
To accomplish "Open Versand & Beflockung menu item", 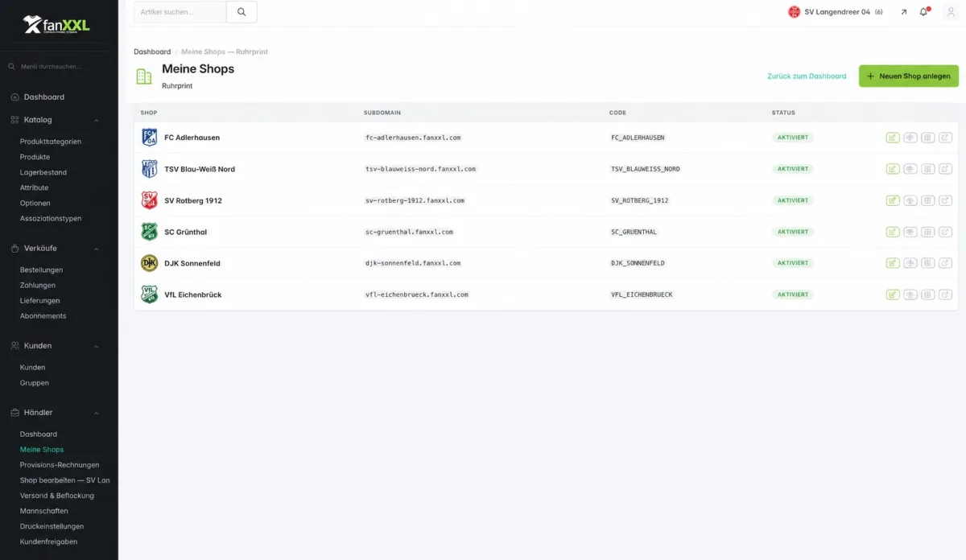I will [57, 496].
